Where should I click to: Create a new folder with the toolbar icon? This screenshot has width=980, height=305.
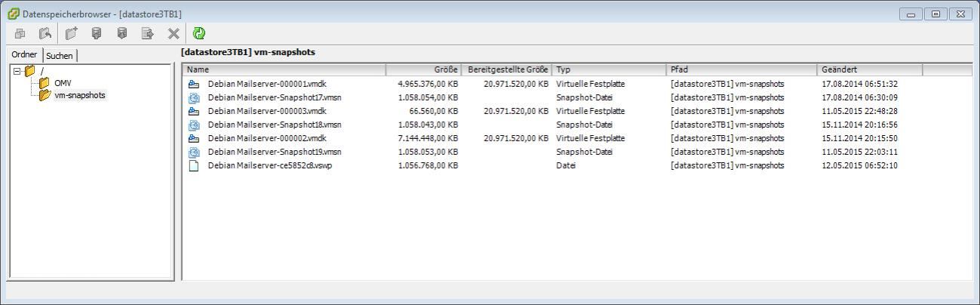(72, 33)
